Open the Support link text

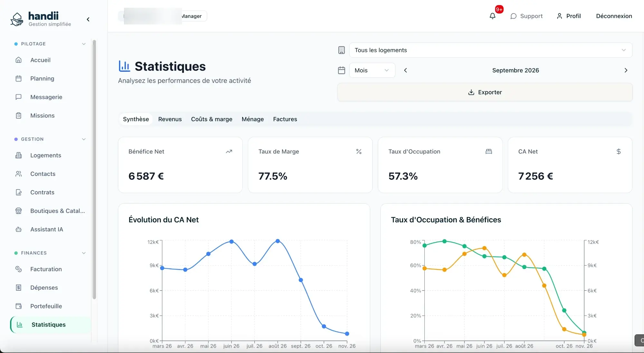pyautogui.click(x=531, y=16)
